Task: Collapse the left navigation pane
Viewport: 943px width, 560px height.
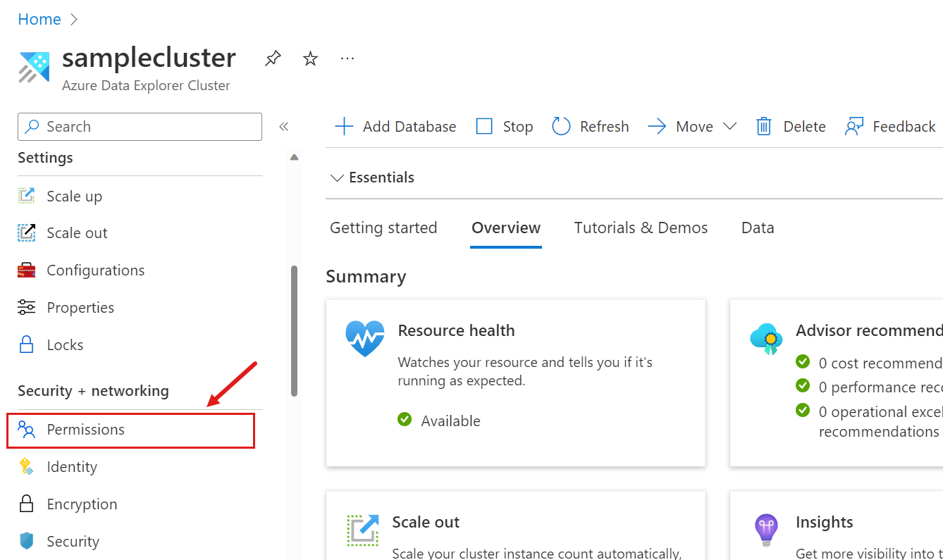Action: [284, 126]
